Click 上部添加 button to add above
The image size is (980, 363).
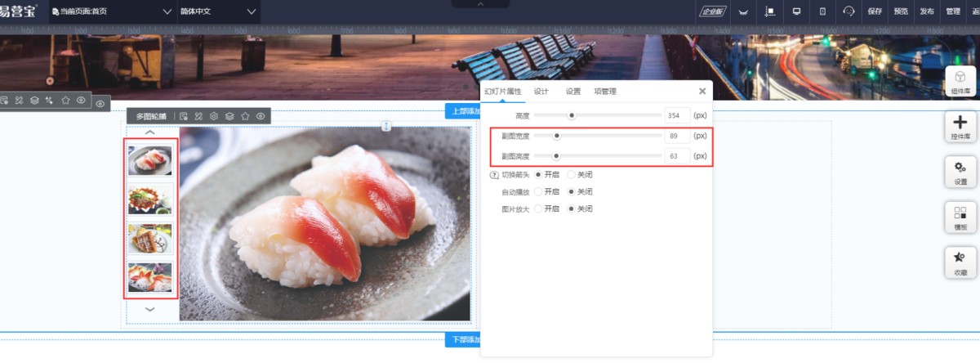tap(463, 111)
